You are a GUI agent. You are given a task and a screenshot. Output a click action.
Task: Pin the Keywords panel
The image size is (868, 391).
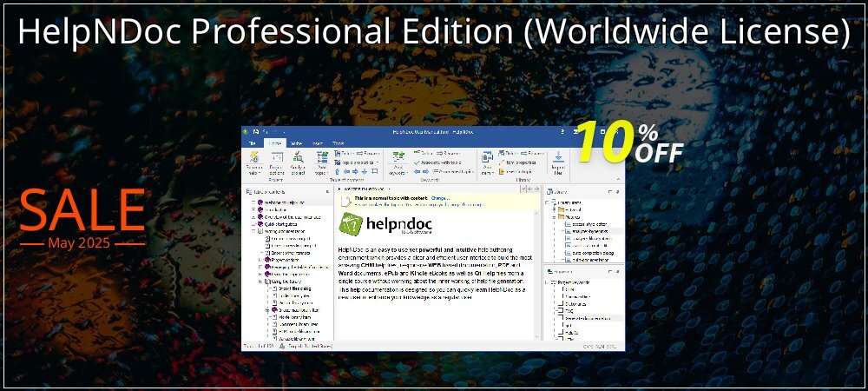[x=618, y=271]
